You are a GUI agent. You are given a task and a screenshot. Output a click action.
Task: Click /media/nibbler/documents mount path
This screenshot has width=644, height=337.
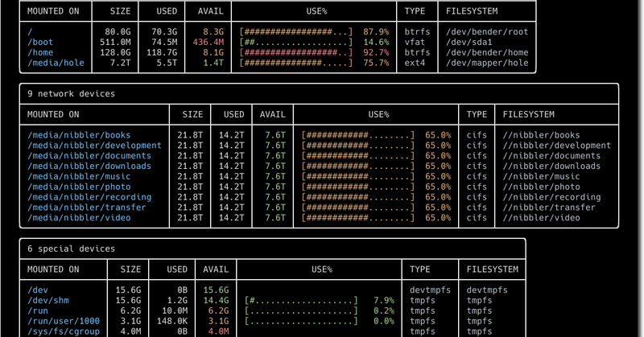89,155
